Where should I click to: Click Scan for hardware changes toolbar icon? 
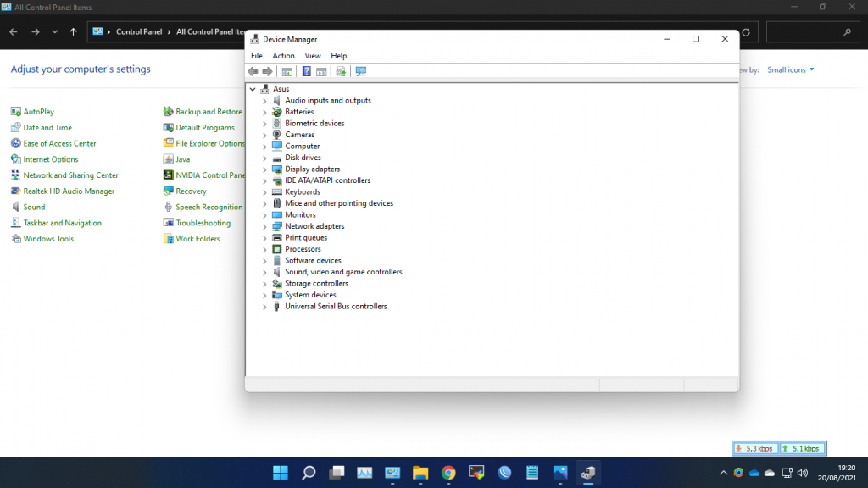pos(361,72)
